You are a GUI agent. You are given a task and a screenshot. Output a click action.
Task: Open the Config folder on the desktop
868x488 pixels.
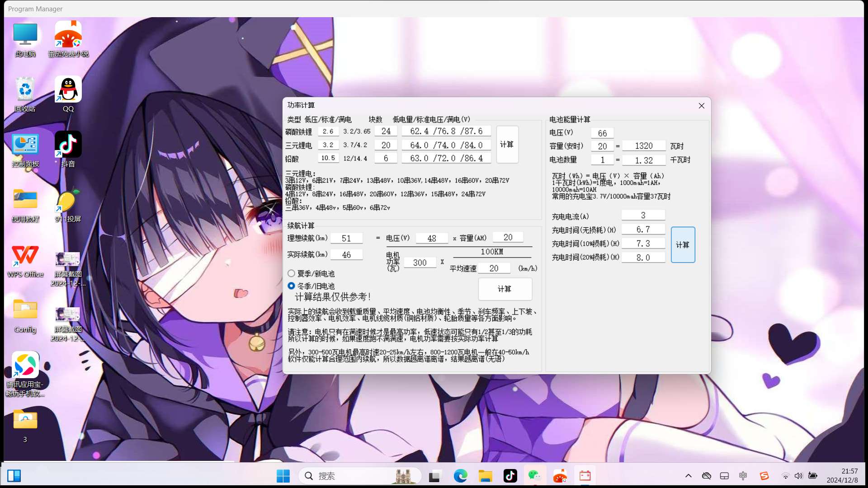25,315
